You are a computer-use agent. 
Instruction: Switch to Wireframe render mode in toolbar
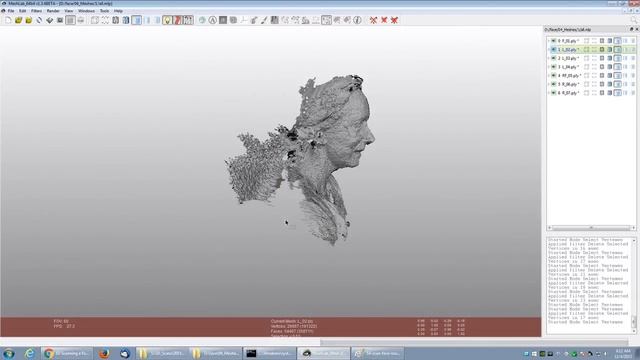pos(116,20)
